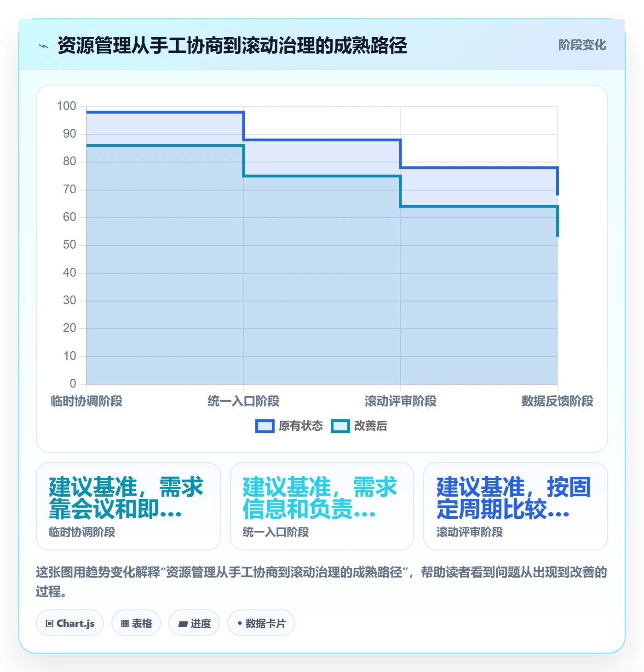This screenshot has height=672, width=644.
Task: Click the 统一入口阶段 x-axis label
Action: [x=243, y=401]
